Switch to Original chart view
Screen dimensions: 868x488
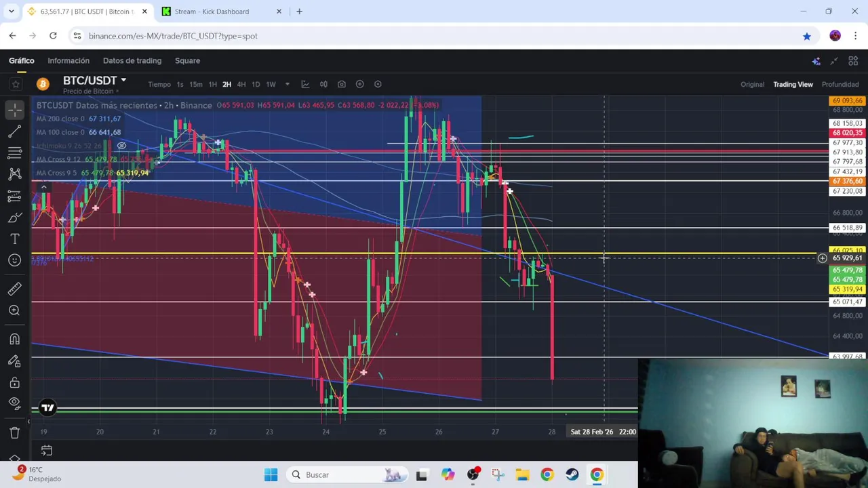click(x=752, y=84)
